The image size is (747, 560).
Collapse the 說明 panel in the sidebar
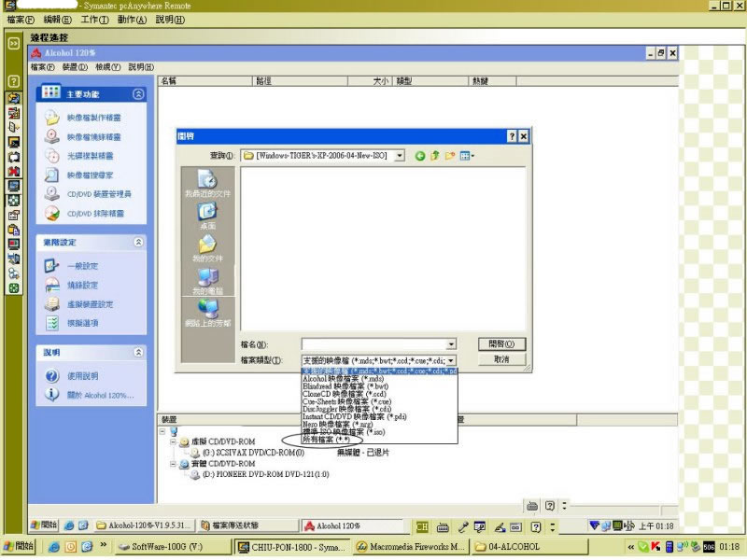138,353
